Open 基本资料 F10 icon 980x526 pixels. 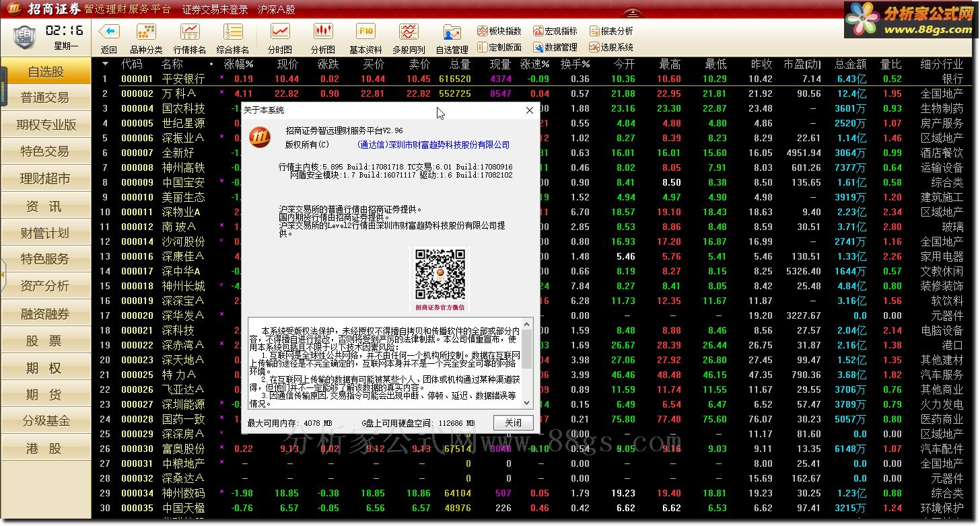(365, 32)
